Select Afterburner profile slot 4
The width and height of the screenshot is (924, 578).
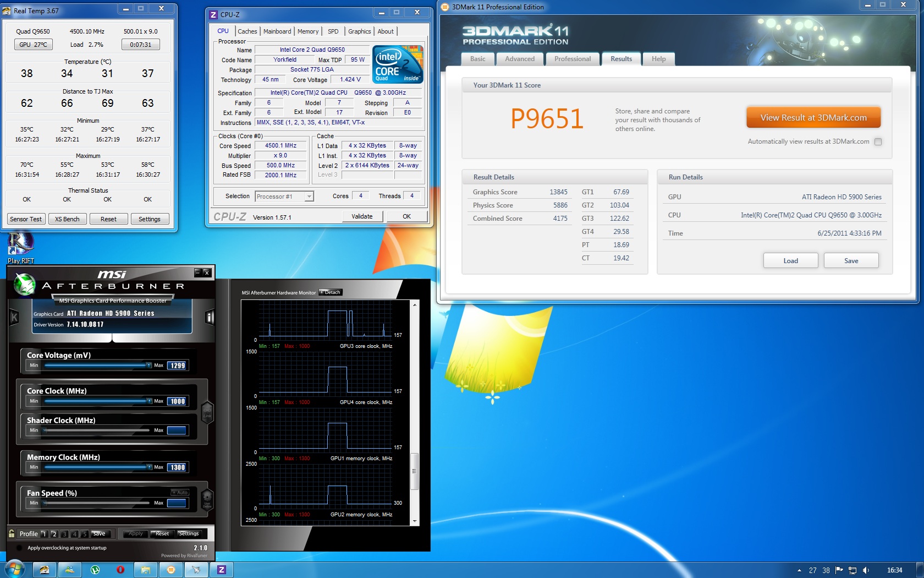click(x=75, y=533)
